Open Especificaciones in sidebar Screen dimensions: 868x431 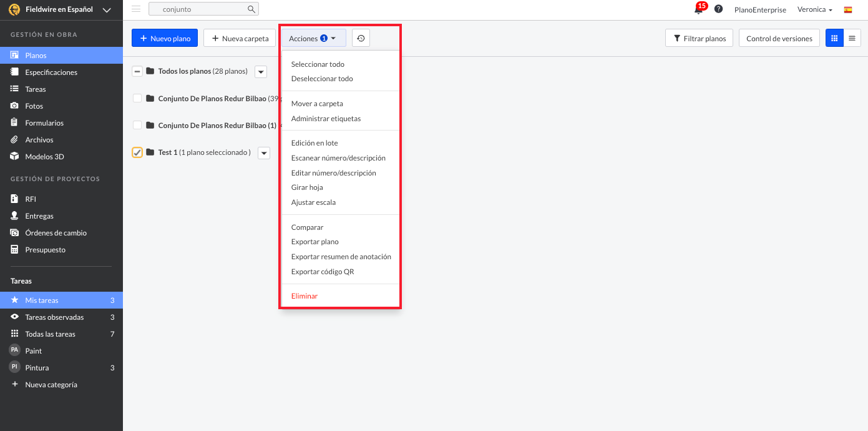click(x=61, y=72)
